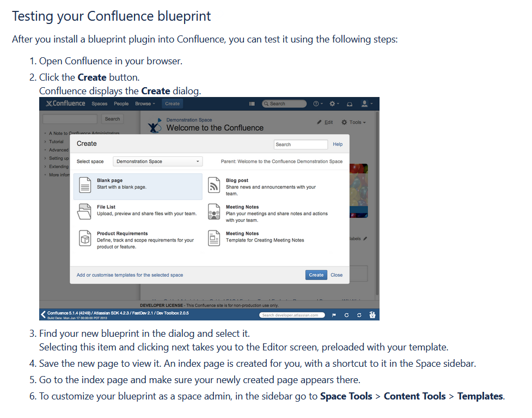Viewport: 532px width, 418px height.
Task: Focus the sidebar search input box
Action: point(70,119)
